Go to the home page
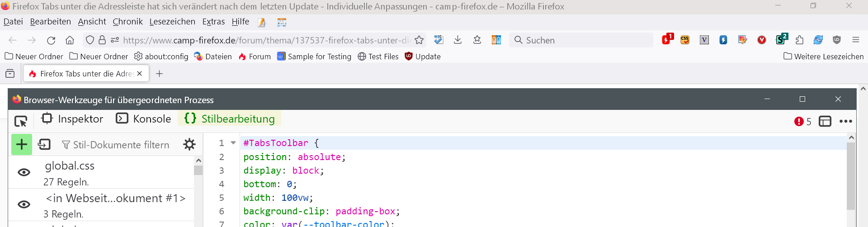The width and height of the screenshot is (868, 227). point(70,40)
